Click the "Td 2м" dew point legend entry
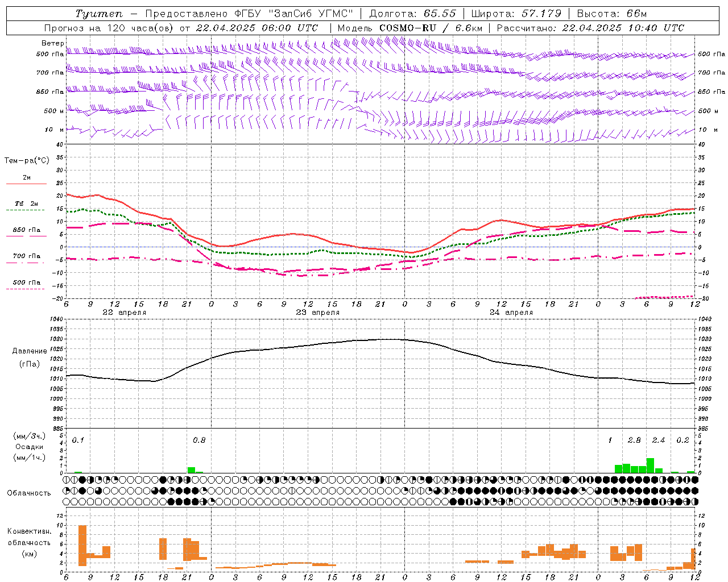This screenshot has height=582, width=728. tap(26, 203)
